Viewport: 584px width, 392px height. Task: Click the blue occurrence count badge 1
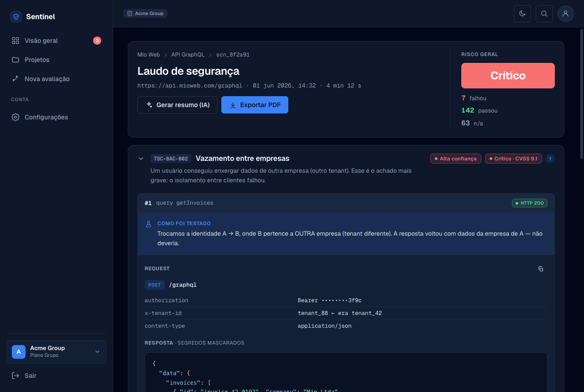pos(550,159)
